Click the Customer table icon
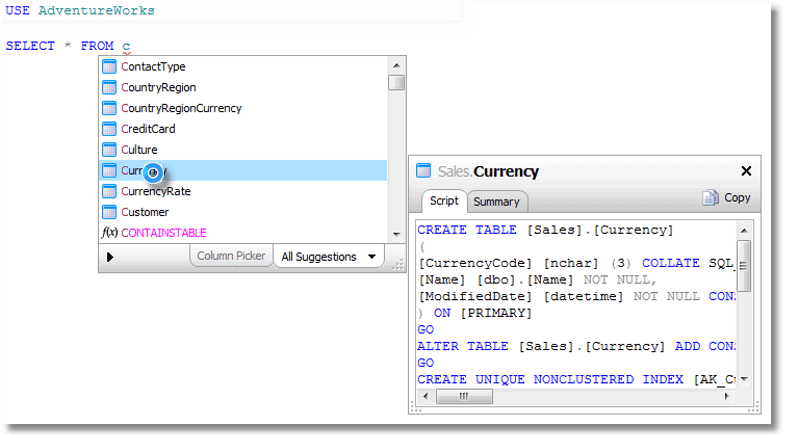 (x=110, y=212)
